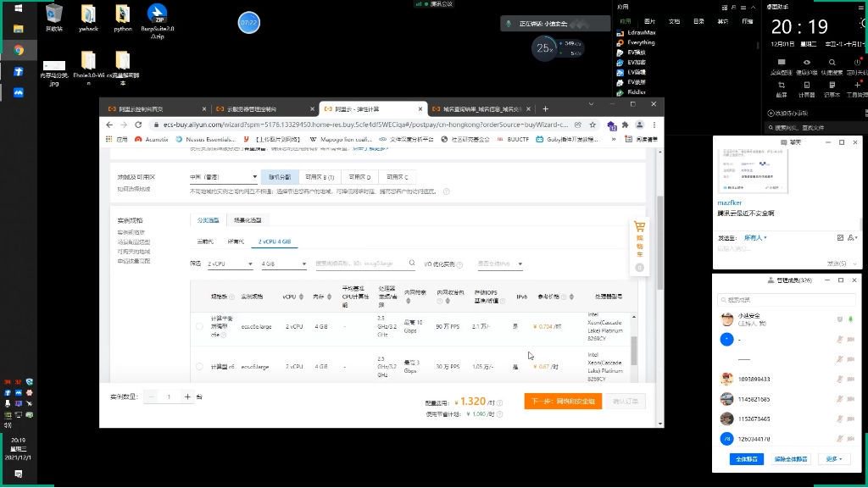This screenshot has height=488, width=868.
Task: Select the 场景化选型 tab
Action: click(248, 220)
